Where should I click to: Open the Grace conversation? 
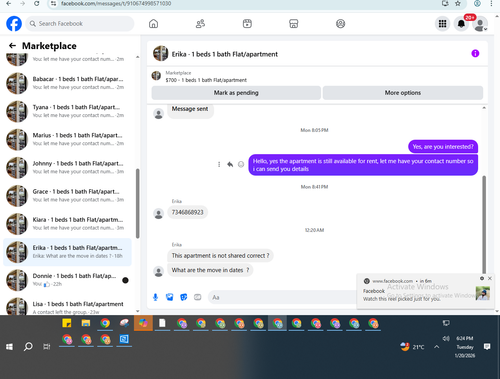tap(67, 196)
